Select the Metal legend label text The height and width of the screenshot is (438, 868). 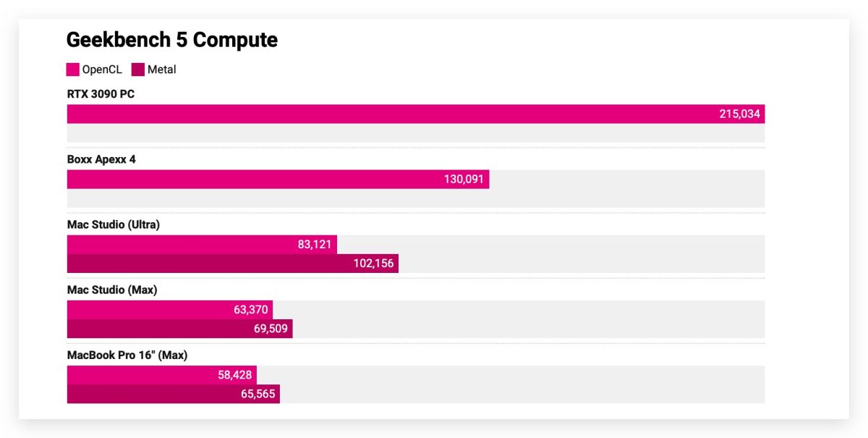click(x=162, y=70)
